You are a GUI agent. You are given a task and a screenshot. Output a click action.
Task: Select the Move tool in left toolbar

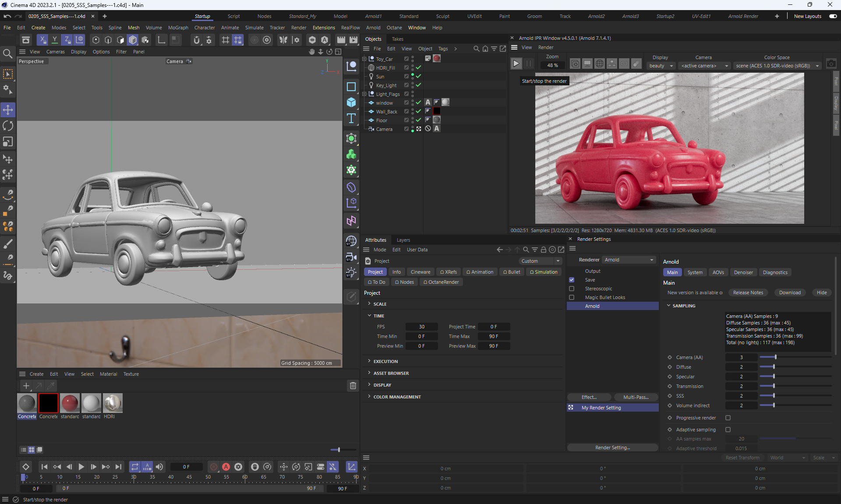click(8, 109)
